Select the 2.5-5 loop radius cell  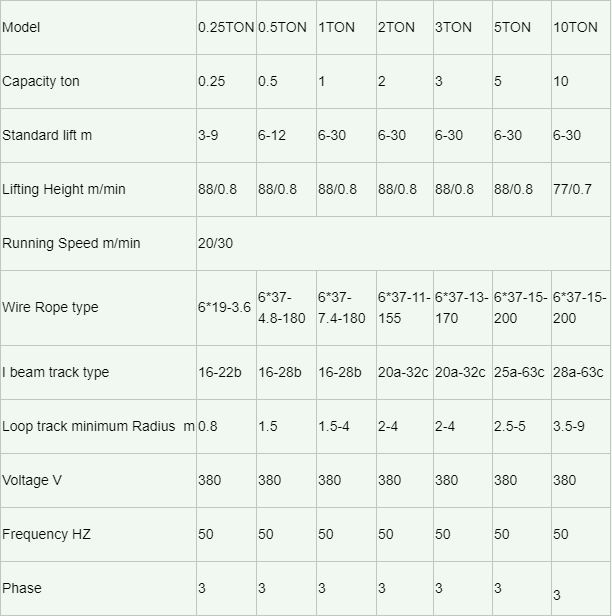522,426
